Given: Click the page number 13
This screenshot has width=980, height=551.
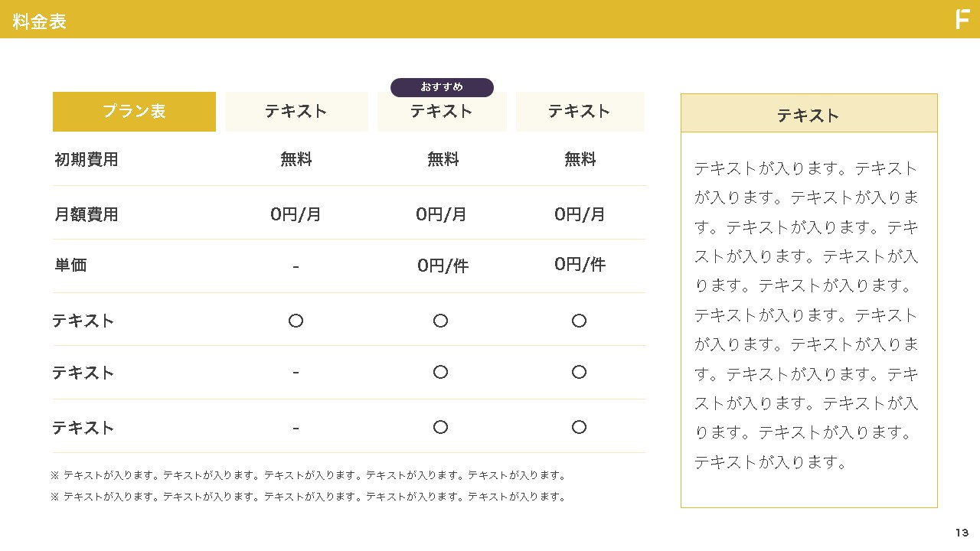Looking at the screenshot, I should (962, 533).
